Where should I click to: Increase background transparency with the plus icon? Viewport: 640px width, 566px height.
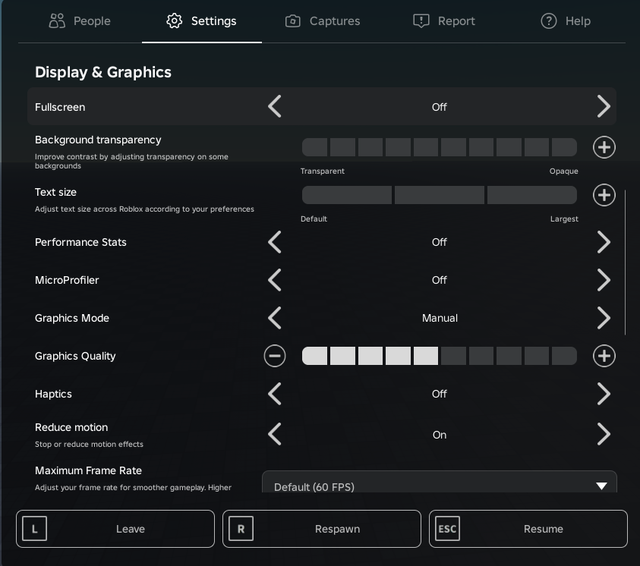604,147
